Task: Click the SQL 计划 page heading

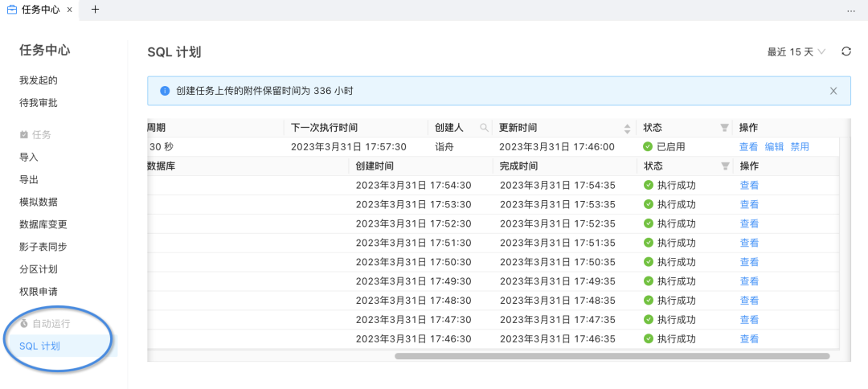Action: pyautogui.click(x=174, y=52)
